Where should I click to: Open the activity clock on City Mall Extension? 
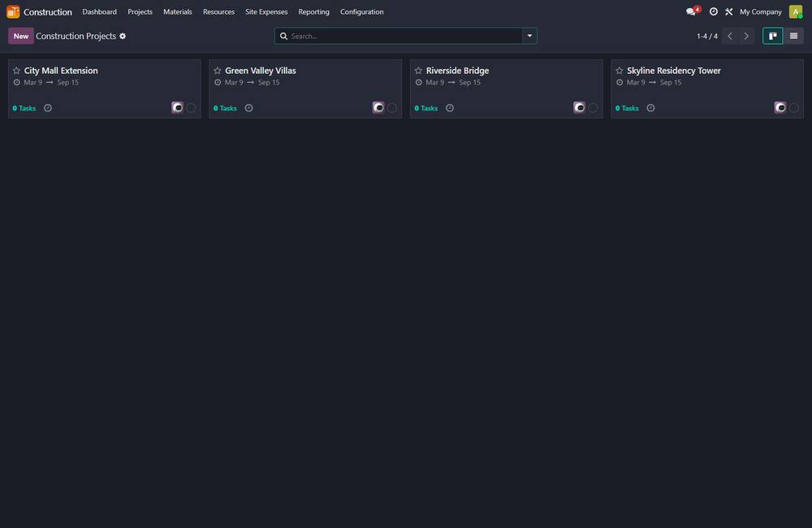click(x=48, y=108)
